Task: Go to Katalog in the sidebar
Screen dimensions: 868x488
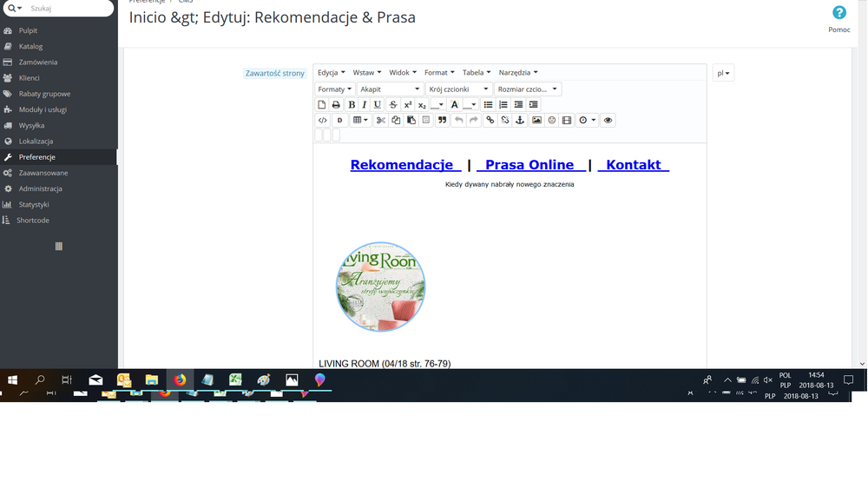Action: click(x=30, y=47)
